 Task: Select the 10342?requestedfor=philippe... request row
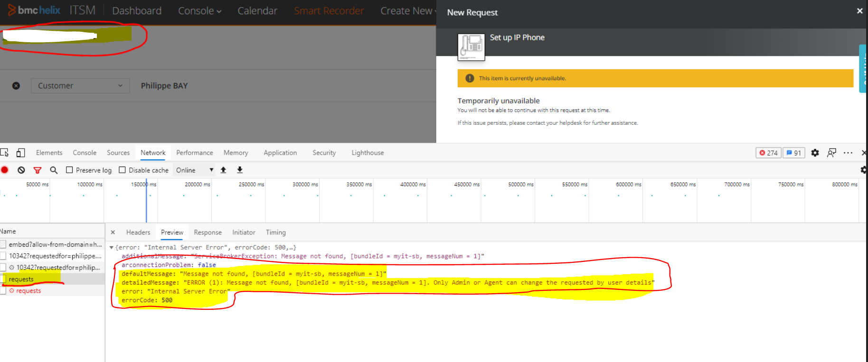coord(52,256)
